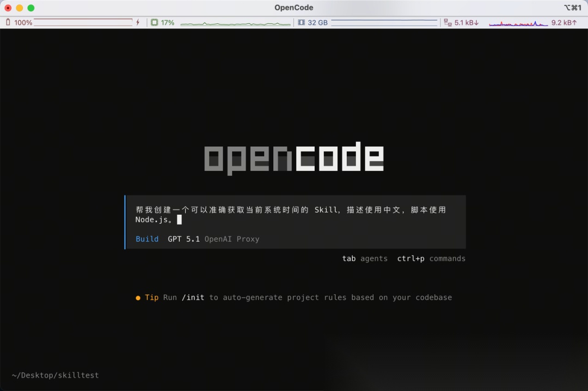
Task: Click the memory RAM icon
Action: pyautogui.click(x=301, y=22)
